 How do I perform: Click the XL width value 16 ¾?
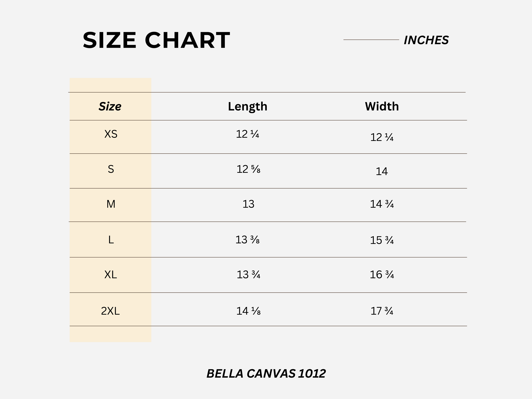(382, 274)
